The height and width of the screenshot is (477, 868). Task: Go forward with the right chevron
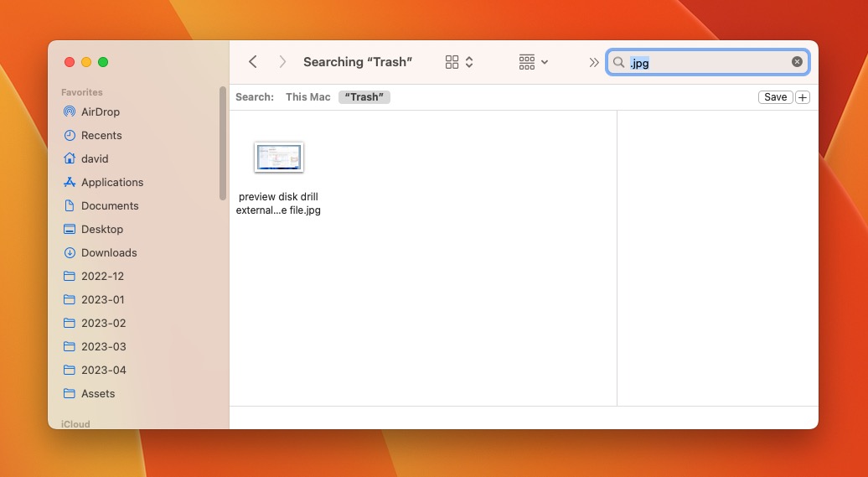tap(282, 61)
